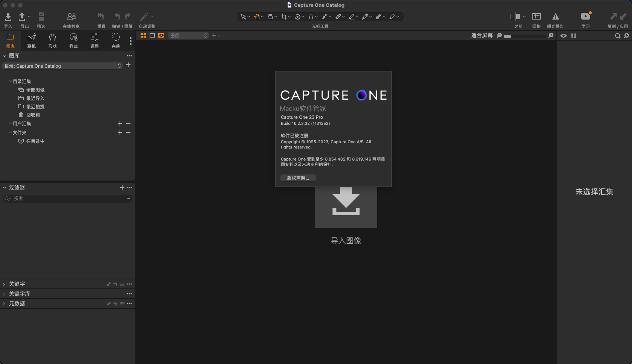Switch viewer to multi-view grid mode
Image resolution: width=632 pixels, height=364 pixels.
click(x=143, y=35)
